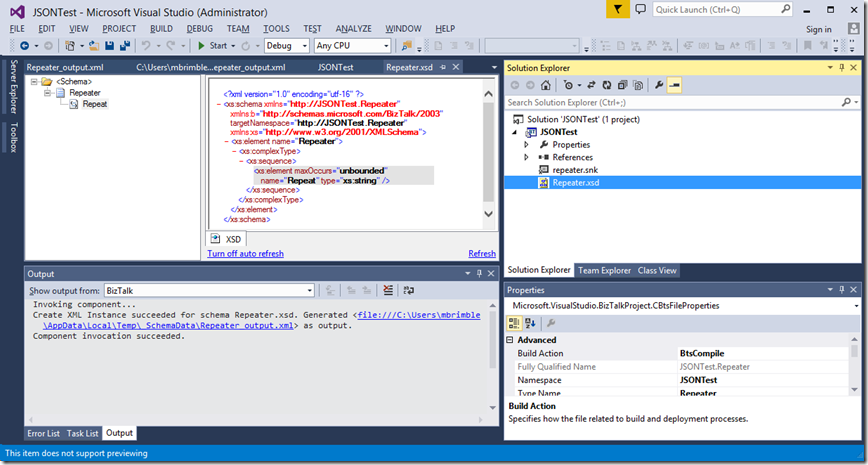The height and width of the screenshot is (465, 868).
Task: Click the Start debugging button
Action: point(212,46)
